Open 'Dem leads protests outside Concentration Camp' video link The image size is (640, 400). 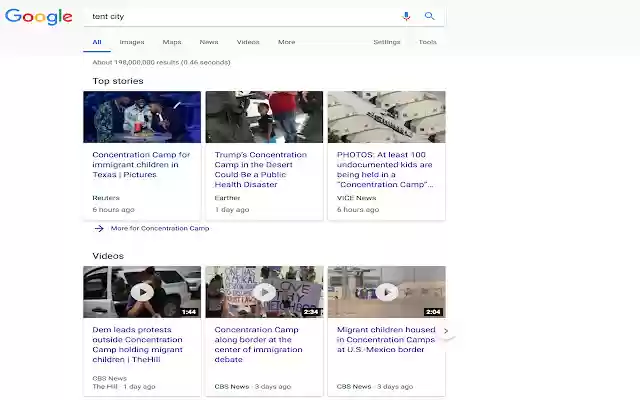(x=138, y=344)
